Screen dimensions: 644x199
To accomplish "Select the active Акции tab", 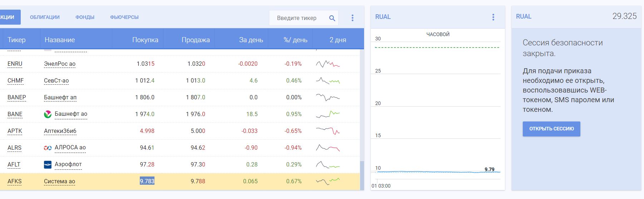I will (x=10, y=17).
